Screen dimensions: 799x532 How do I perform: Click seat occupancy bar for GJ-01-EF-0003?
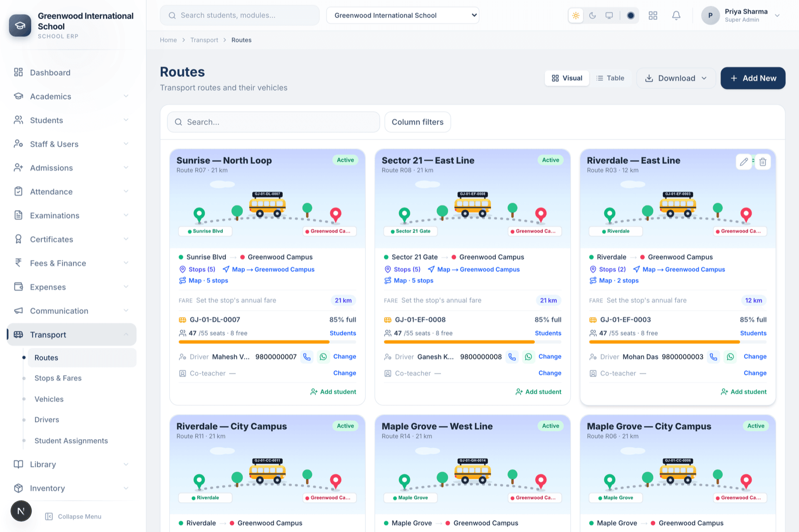point(678,342)
